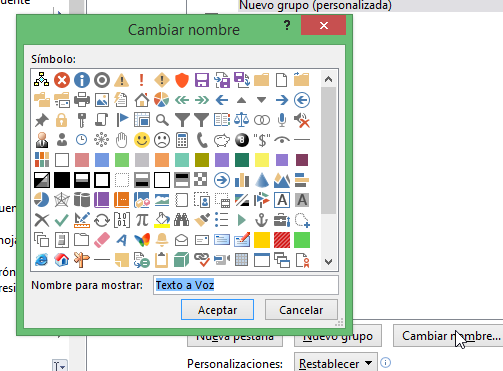Pick the muted speaker symbol
503x371 pixels.
coord(302,120)
